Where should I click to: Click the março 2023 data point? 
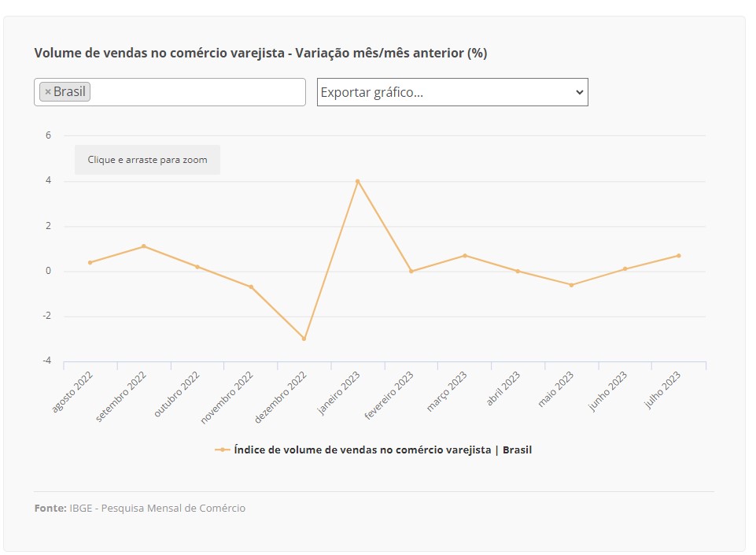pos(465,255)
